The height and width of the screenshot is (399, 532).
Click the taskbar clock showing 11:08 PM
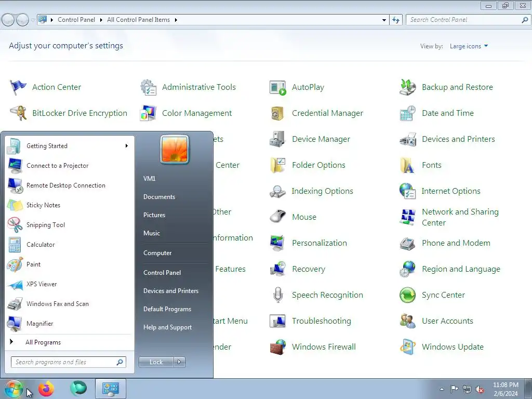[505, 389]
